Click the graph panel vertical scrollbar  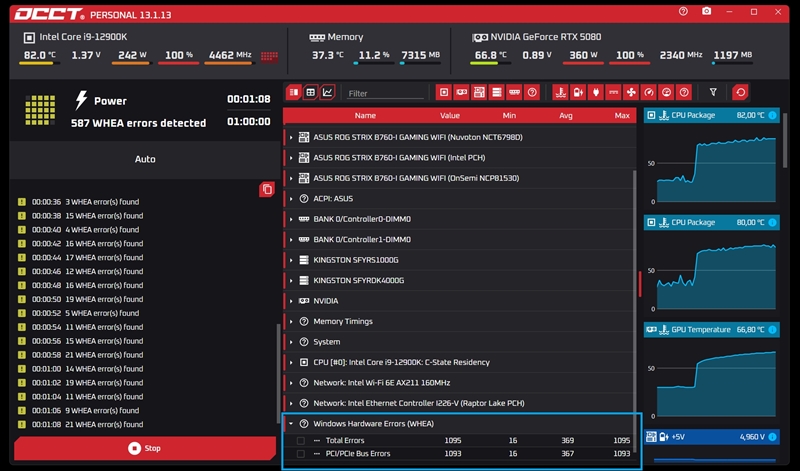(785, 140)
